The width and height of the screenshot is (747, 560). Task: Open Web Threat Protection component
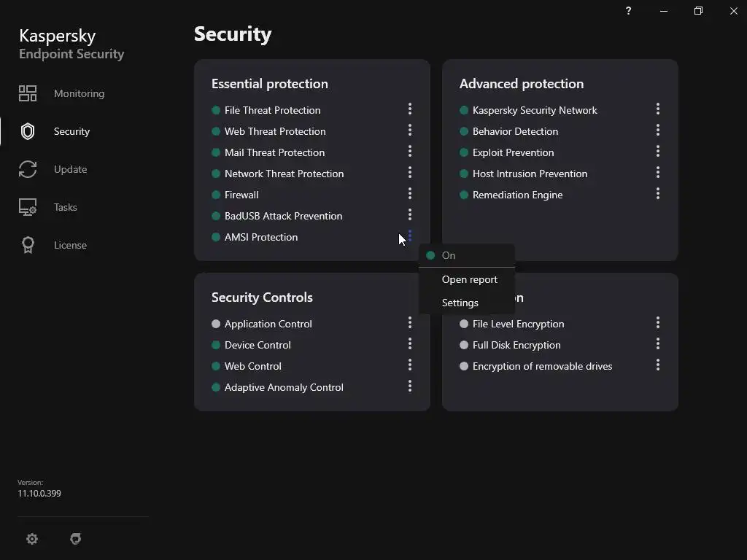point(275,131)
